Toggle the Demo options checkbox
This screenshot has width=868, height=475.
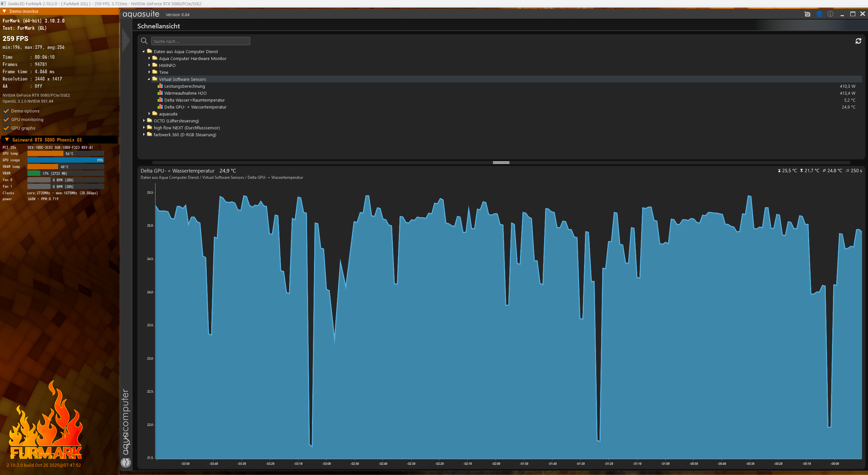(x=6, y=111)
